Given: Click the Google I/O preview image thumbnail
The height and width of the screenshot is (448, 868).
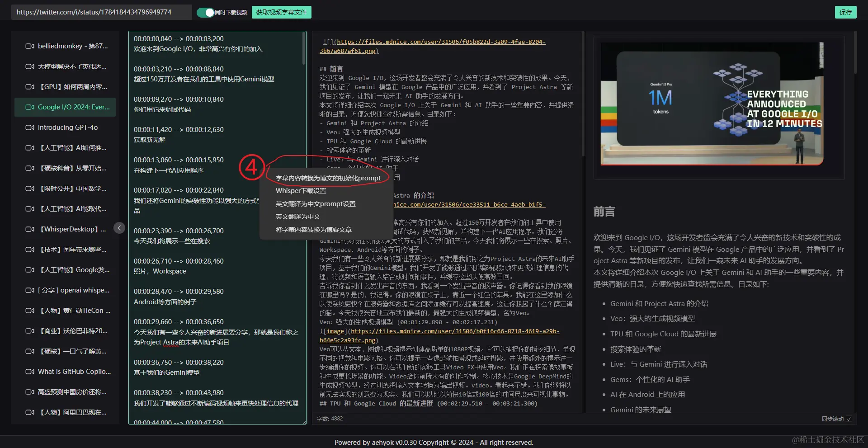Looking at the screenshot, I should click(712, 104).
